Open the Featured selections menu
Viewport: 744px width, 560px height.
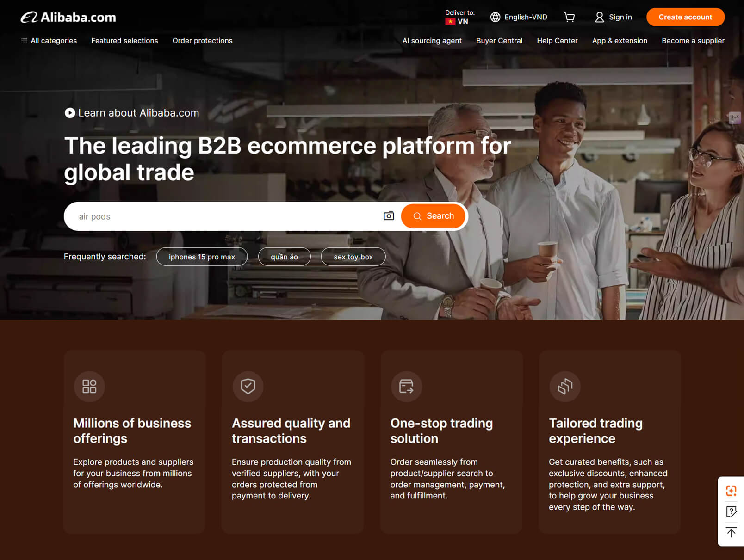coord(124,41)
